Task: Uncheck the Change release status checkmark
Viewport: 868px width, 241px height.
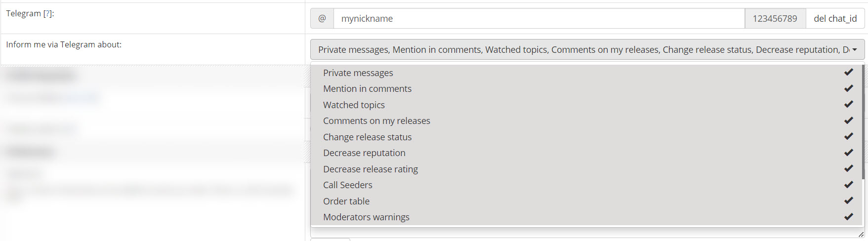Action: coord(848,137)
